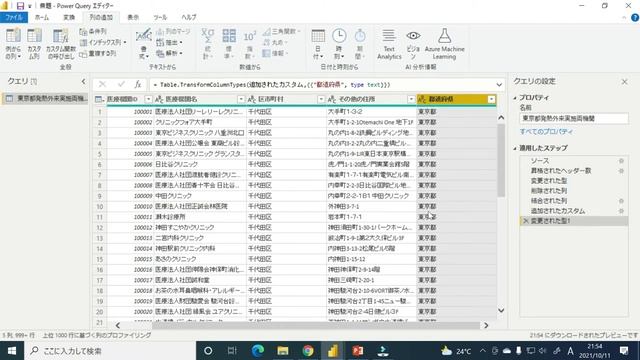Click Duplicate Column (重複する列)
Viewport: 640px width, 360px height.
[x=98, y=53]
